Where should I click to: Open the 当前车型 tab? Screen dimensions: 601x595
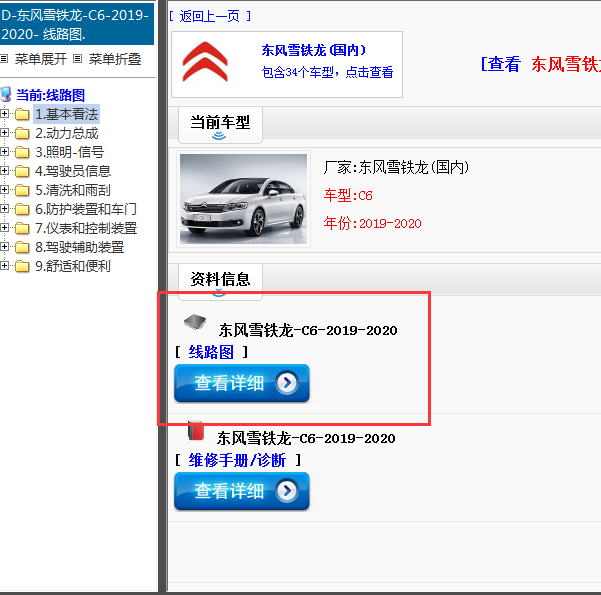click(x=220, y=125)
